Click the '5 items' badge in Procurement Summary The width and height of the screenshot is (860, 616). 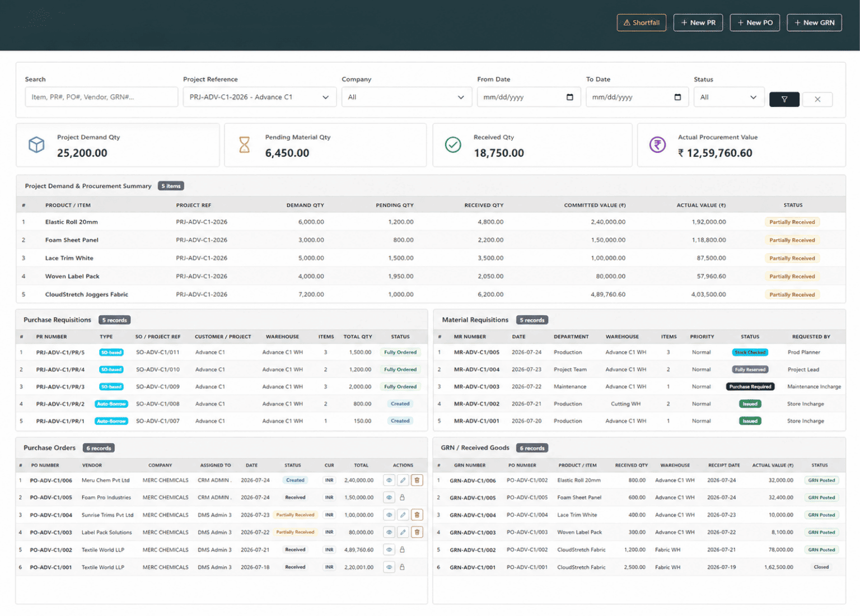tap(171, 186)
